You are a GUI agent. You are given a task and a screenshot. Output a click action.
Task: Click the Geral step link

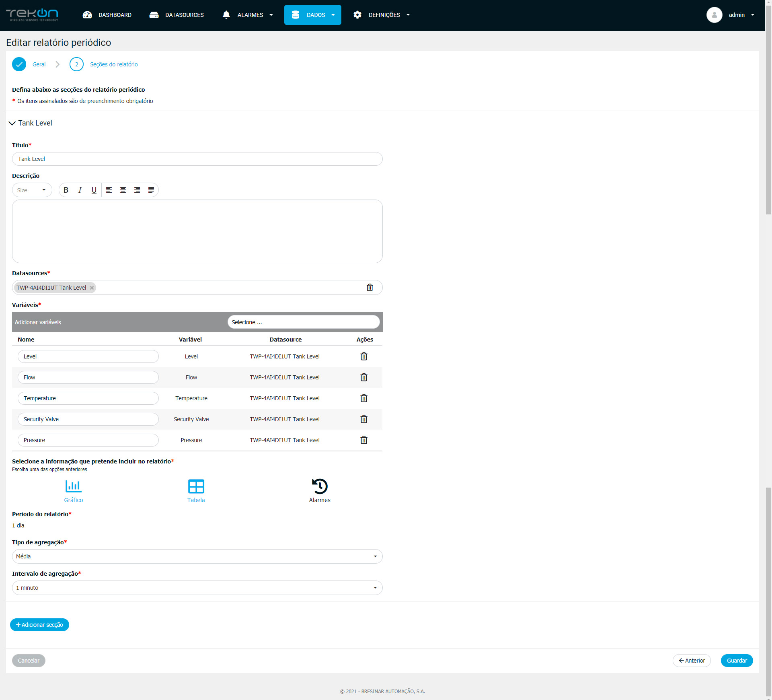(39, 64)
